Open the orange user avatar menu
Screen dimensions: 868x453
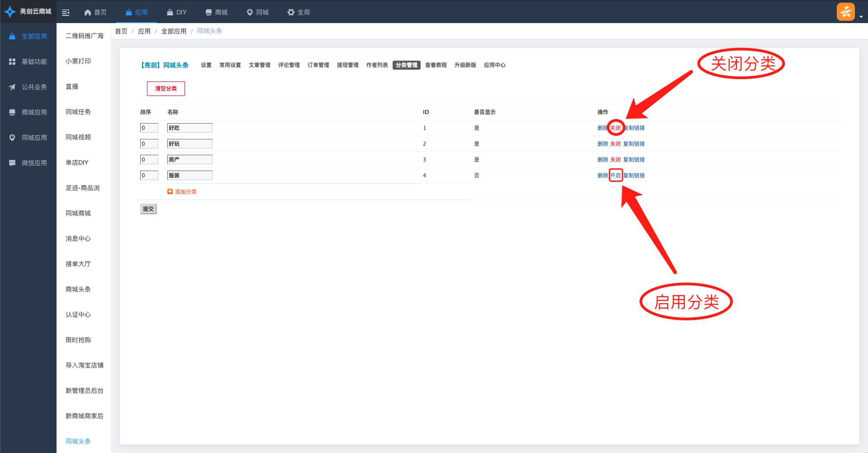point(845,12)
